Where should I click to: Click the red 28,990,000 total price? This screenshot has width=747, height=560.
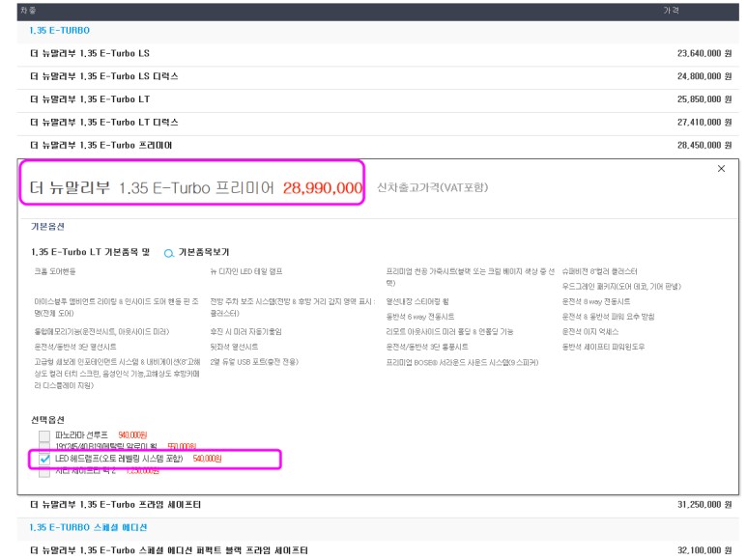[323, 188]
